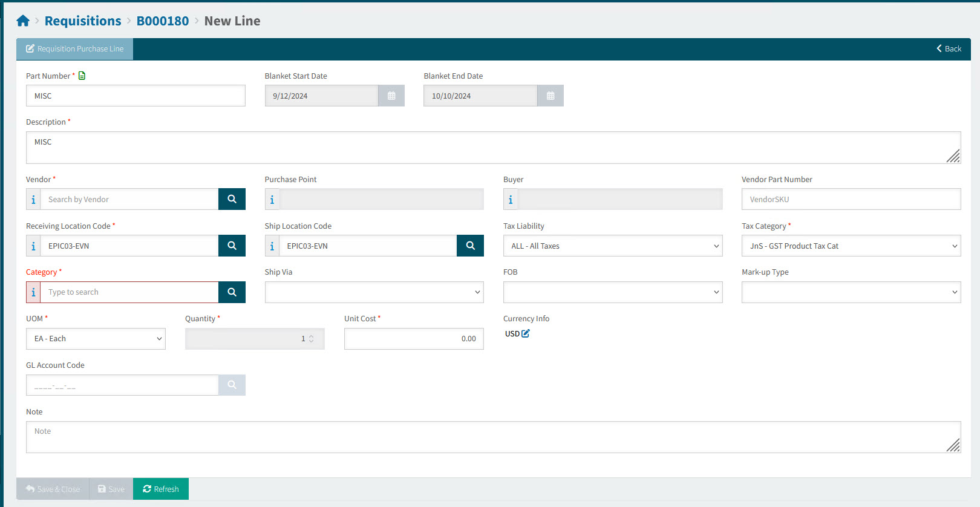Screen dimensions: 980x507
Task: Click the Category search magnifier button
Action: coord(232,292)
